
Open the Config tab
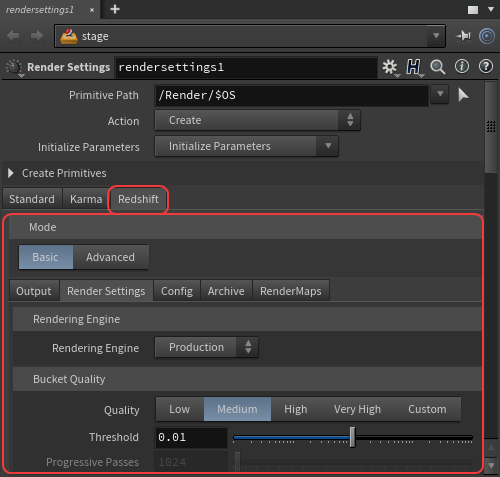(x=177, y=291)
